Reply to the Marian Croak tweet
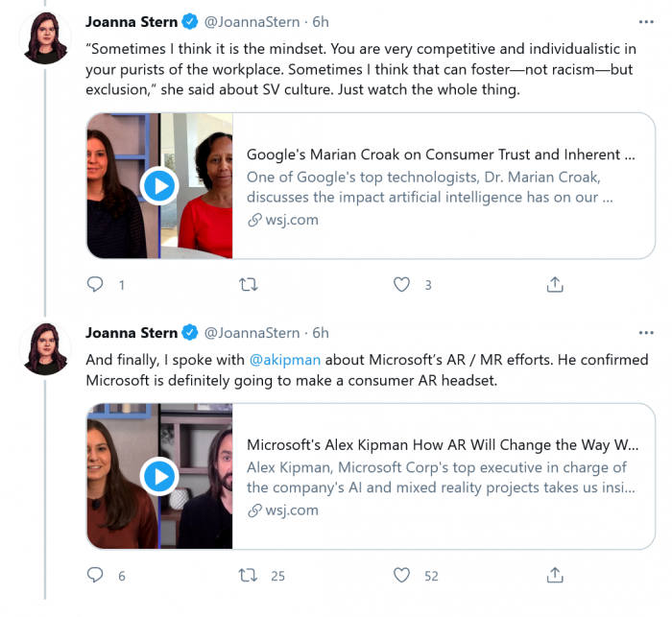The image size is (672, 617). pyautogui.click(x=95, y=285)
